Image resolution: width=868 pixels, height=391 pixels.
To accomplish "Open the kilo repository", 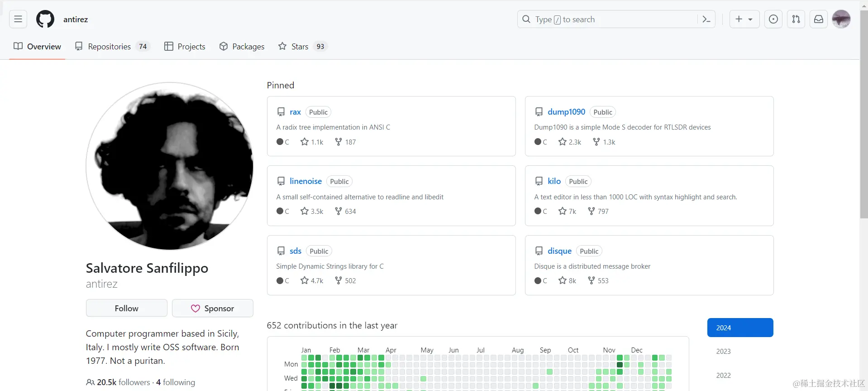I will [554, 181].
